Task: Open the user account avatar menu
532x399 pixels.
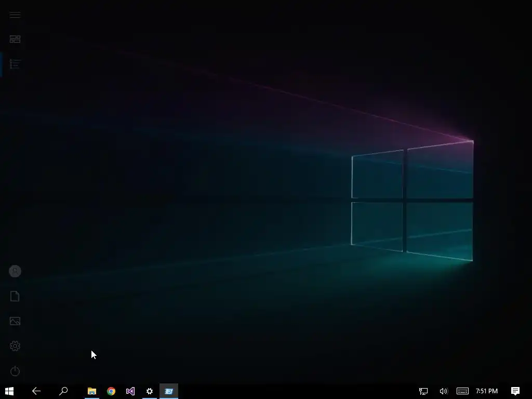Action: point(15,271)
